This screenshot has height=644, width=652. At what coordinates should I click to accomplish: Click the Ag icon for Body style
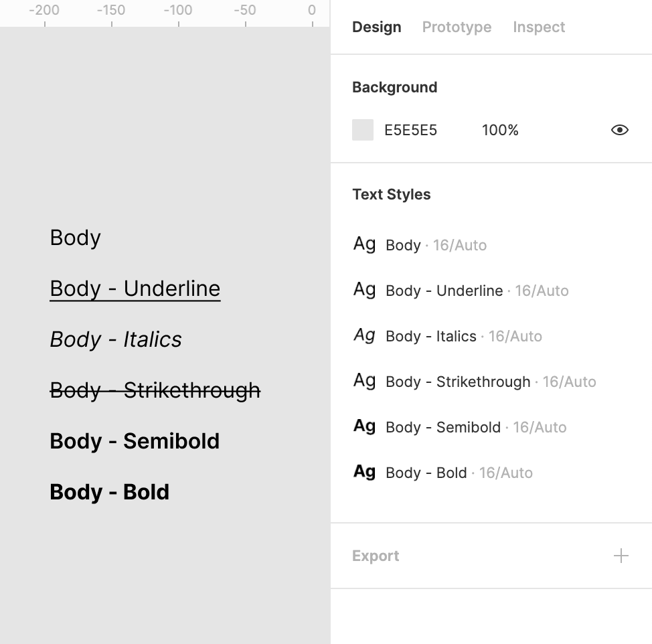tap(364, 244)
